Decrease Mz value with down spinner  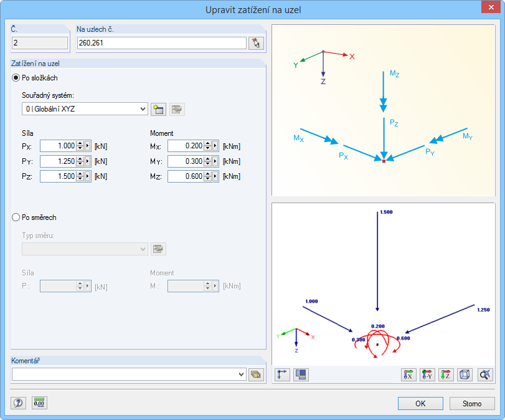[208, 179]
